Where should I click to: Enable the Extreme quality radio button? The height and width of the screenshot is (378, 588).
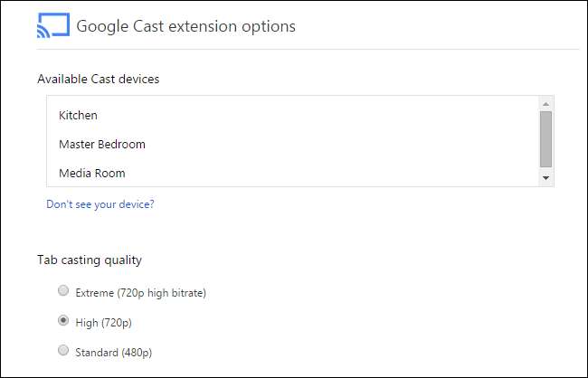click(x=62, y=291)
